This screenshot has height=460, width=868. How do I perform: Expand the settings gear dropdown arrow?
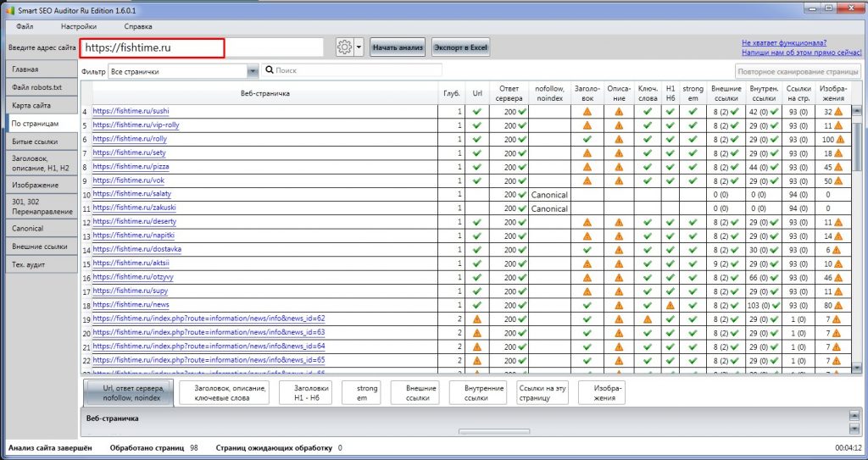(359, 47)
